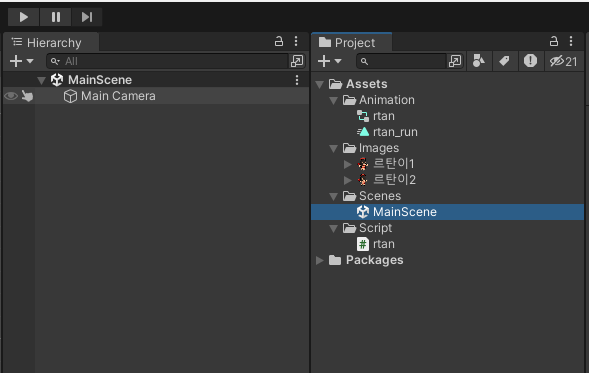Expand the Packages folder arrow
Image resolution: width=589 pixels, height=373 pixels.
(320, 260)
